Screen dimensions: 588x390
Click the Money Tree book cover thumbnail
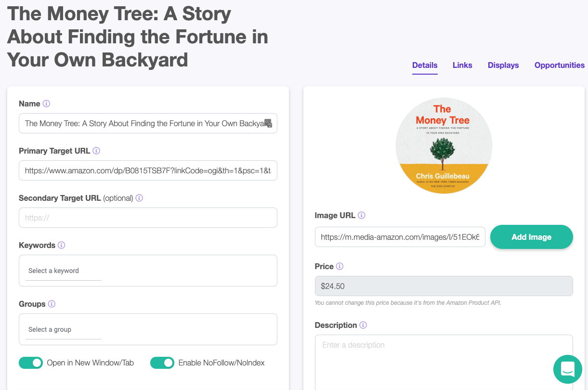point(444,146)
